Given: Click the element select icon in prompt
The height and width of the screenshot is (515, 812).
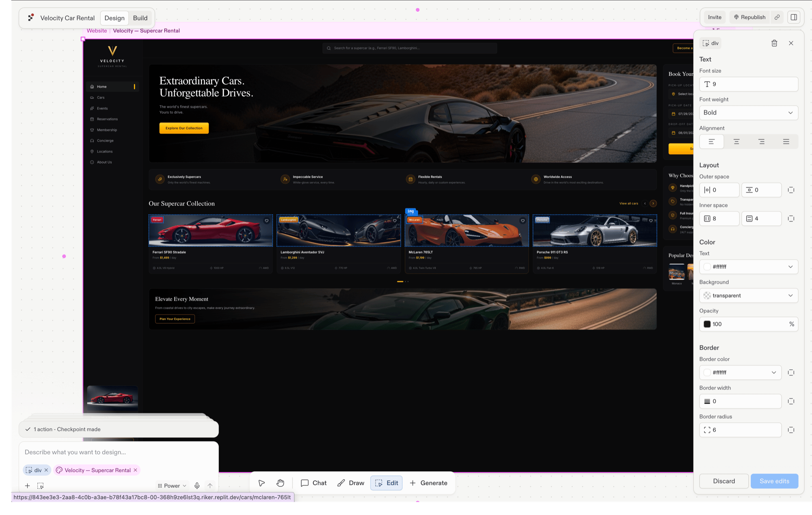Looking at the screenshot, I should (x=40, y=486).
